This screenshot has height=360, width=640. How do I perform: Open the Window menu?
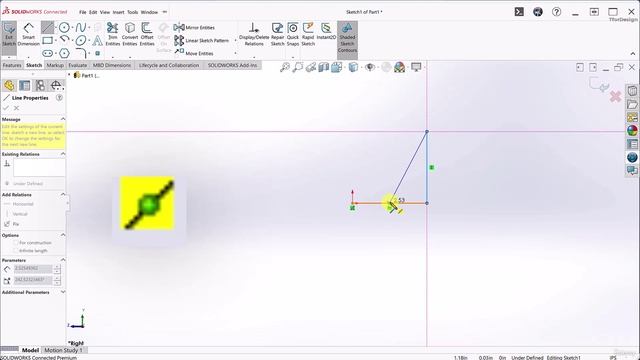(149, 12)
